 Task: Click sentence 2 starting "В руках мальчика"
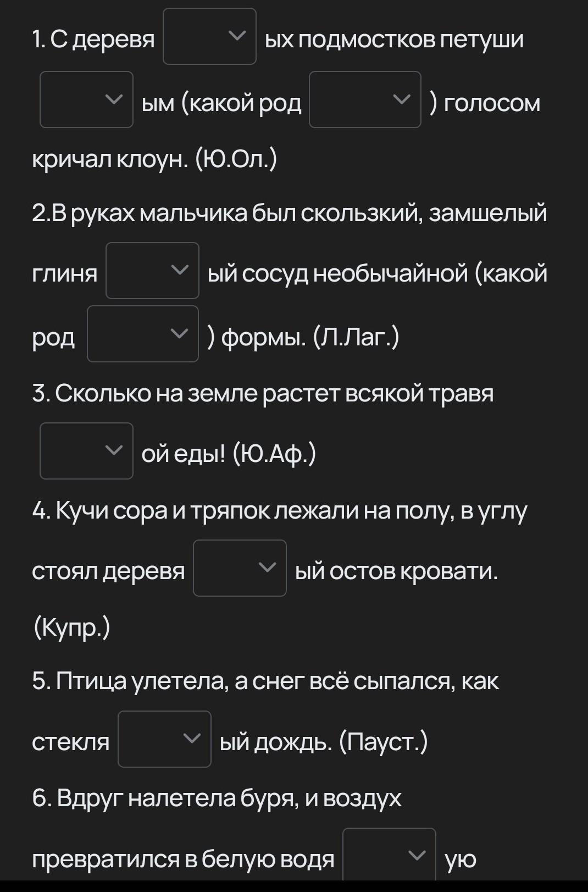tap(290, 213)
